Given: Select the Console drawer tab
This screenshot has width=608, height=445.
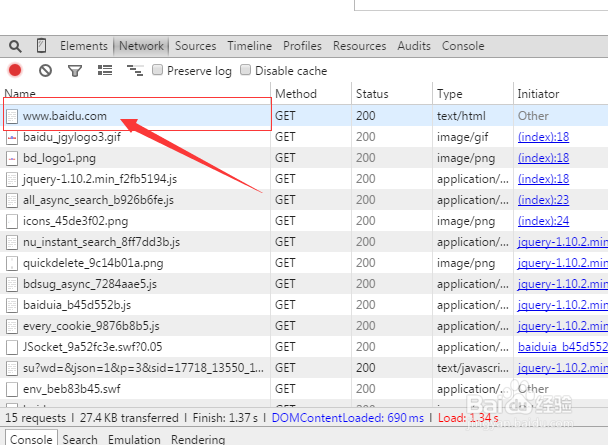Looking at the screenshot, I should pos(31,439).
